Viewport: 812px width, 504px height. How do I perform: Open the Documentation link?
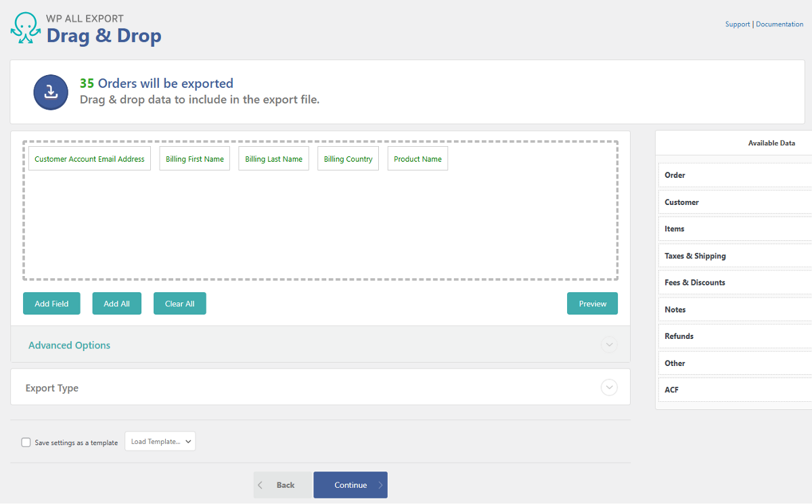click(x=780, y=24)
